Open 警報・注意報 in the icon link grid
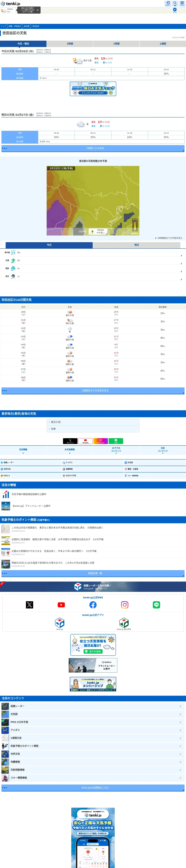Image resolution: width=186 pixels, height=868 pixels. click(155, 469)
